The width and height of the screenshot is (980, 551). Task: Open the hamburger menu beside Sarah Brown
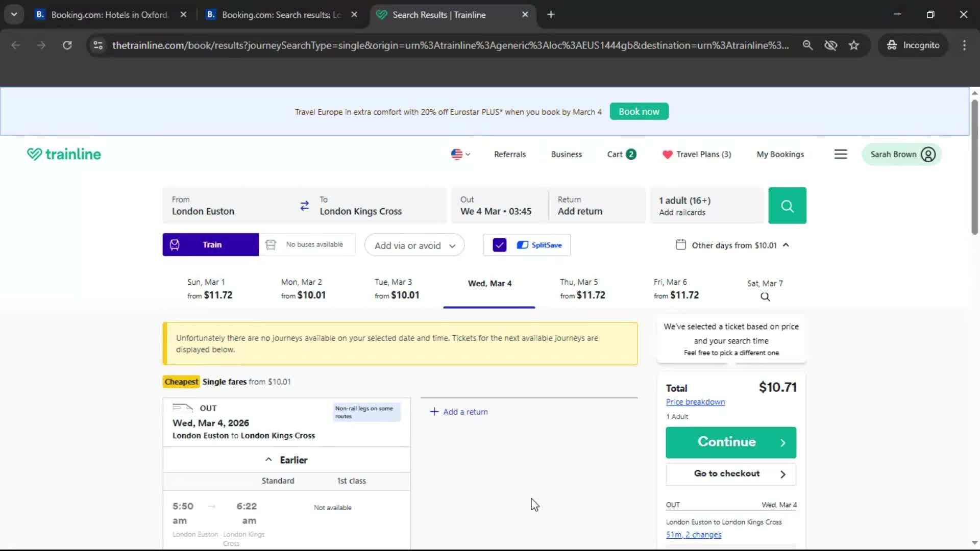pos(841,154)
